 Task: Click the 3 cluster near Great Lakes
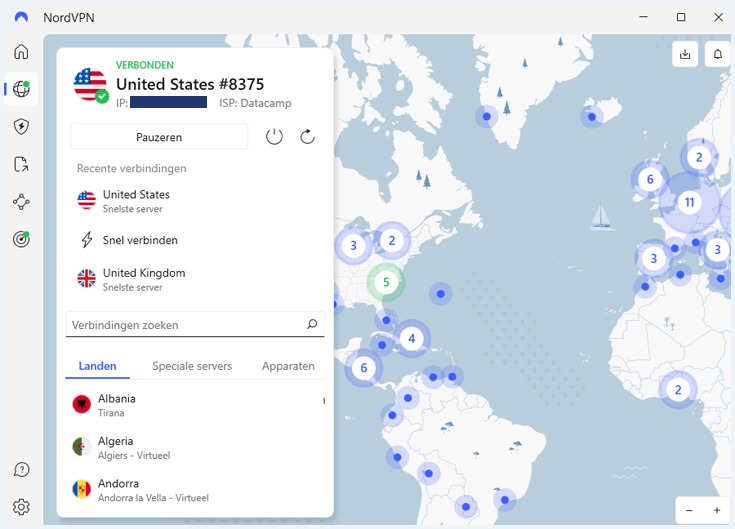tap(353, 245)
